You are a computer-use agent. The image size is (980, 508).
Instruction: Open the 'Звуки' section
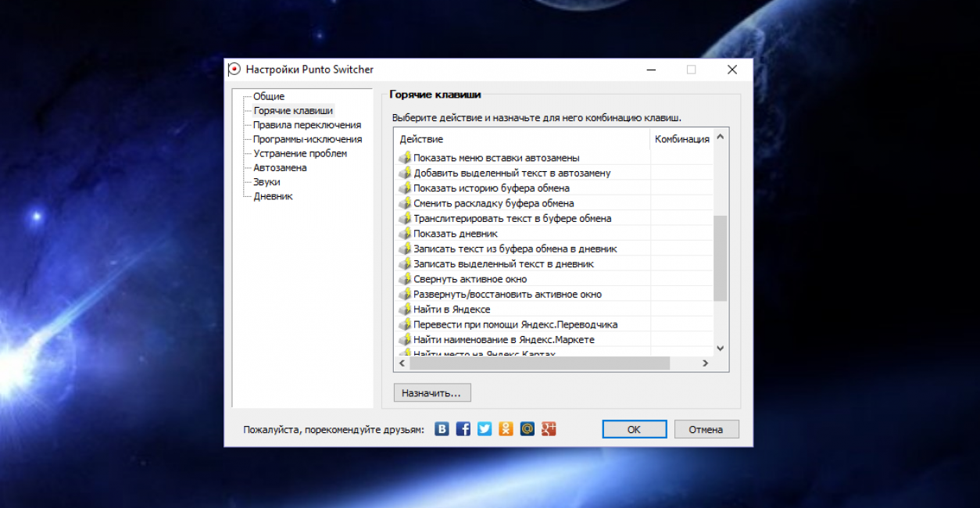coord(266,182)
